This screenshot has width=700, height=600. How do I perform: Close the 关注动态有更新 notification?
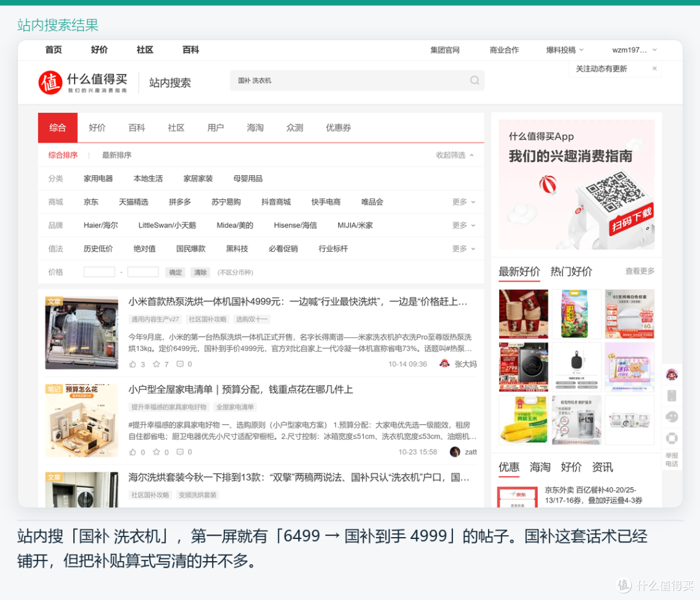point(655,68)
